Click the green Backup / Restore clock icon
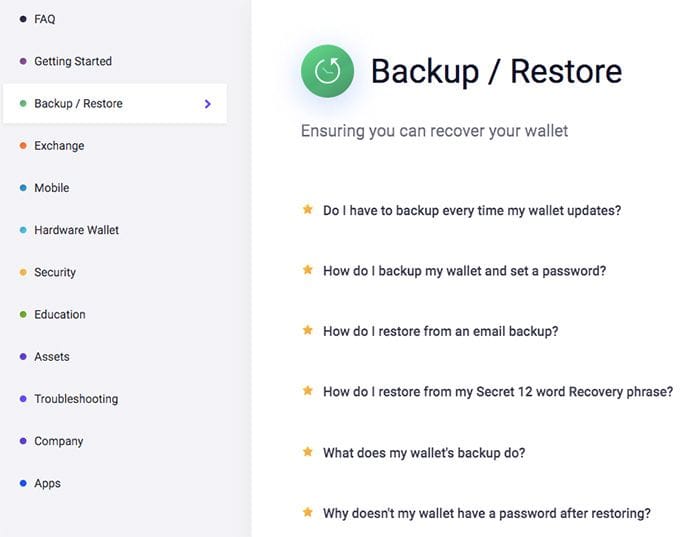The height and width of the screenshot is (537, 680). (327, 71)
